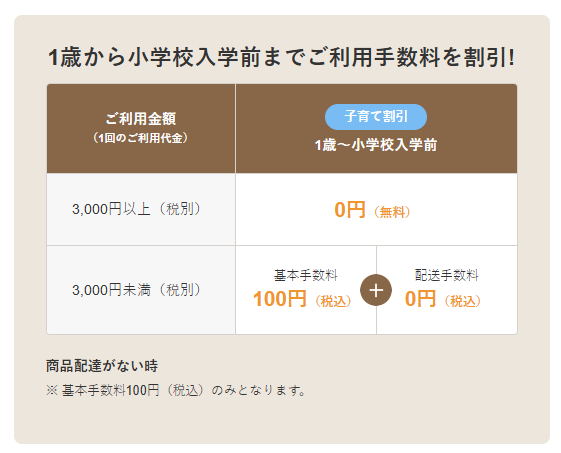
Task: Click the 3,000円未満（税別） row label
Action: click(137, 290)
